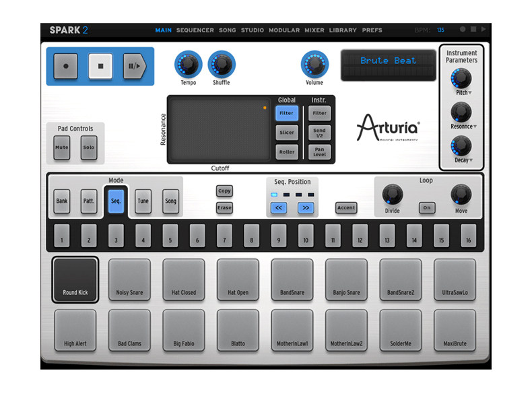Click the stop button in transport panel
This screenshot has width=532, height=406.
pos(100,66)
